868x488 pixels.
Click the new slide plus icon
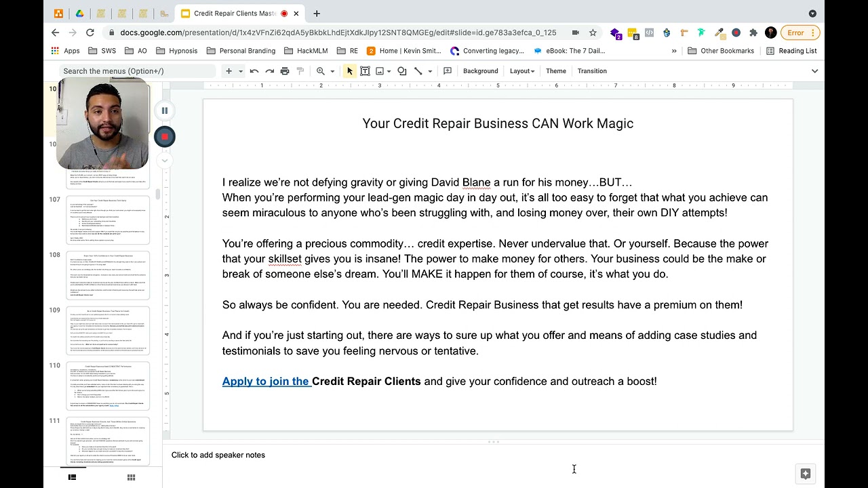point(229,71)
